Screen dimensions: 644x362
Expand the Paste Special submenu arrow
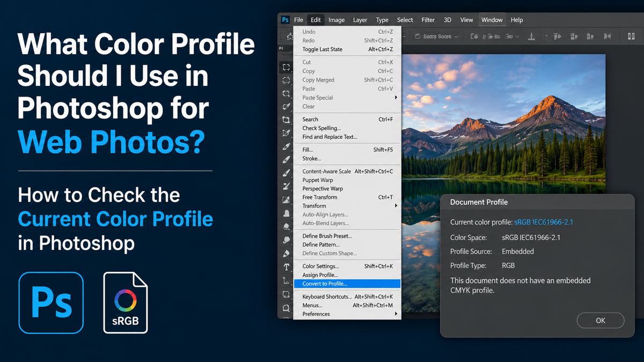396,98
